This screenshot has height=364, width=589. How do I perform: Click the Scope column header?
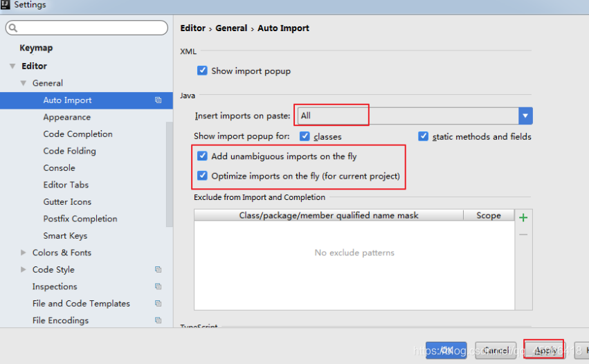tap(489, 215)
